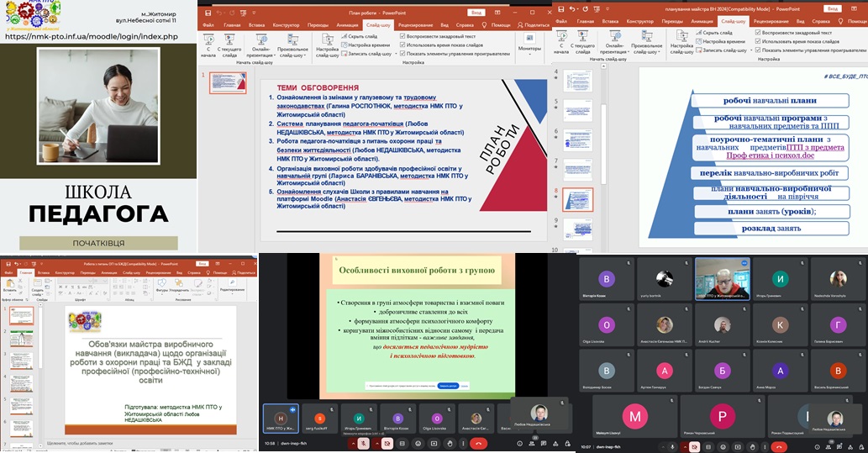Click Undo arrow in планування майстра title bar
This screenshot has height=453, width=868.
pyautogui.click(x=571, y=8)
